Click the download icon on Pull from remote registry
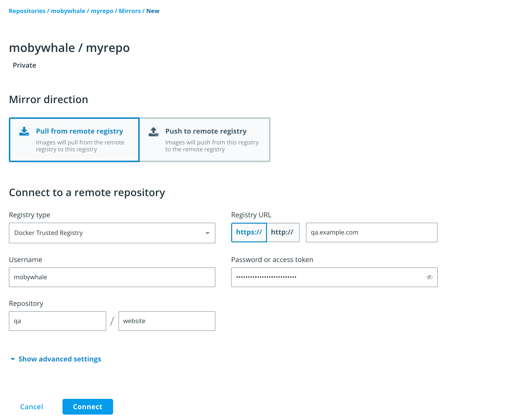Viewport: 524px width, 420px height. [x=24, y=131]
